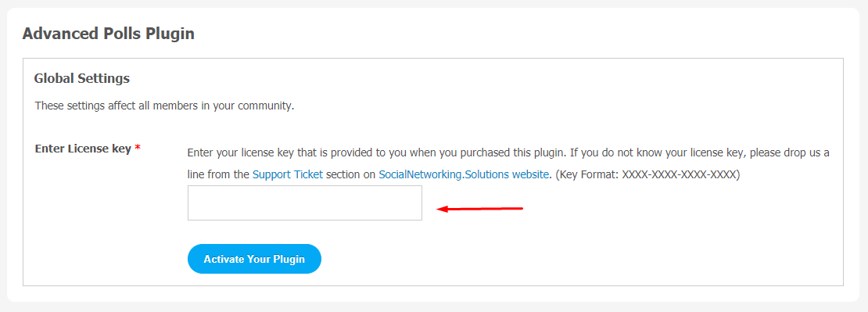Viewport: 868px width, 312px height.
Task: Click the 'Enter License key' label
Action: click(x=83, y=149)
